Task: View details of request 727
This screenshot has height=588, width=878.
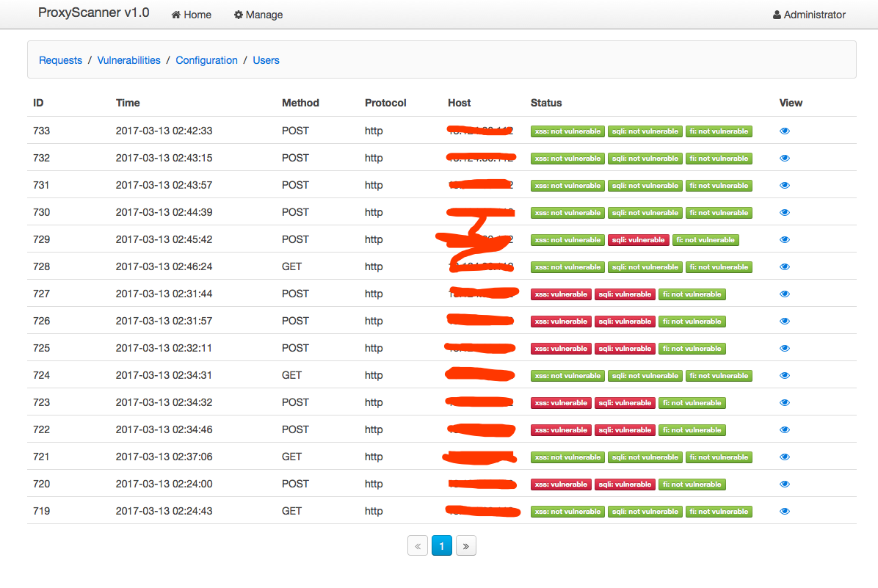Action: 785,294
